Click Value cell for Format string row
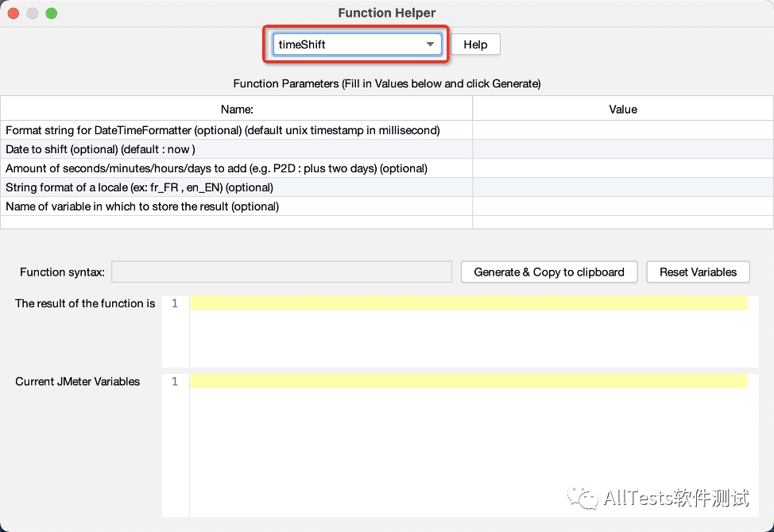Screen dimensions: 774x532 [x=623, y=130]
